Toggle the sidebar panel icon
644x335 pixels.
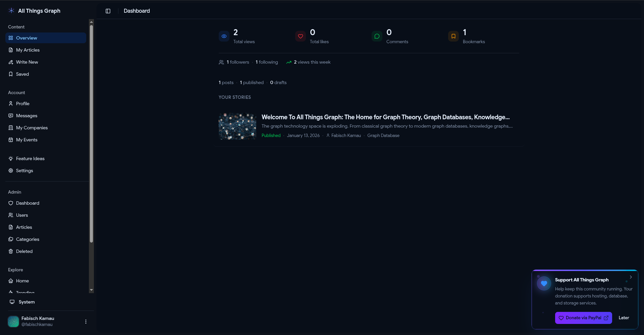pos(108,11)
